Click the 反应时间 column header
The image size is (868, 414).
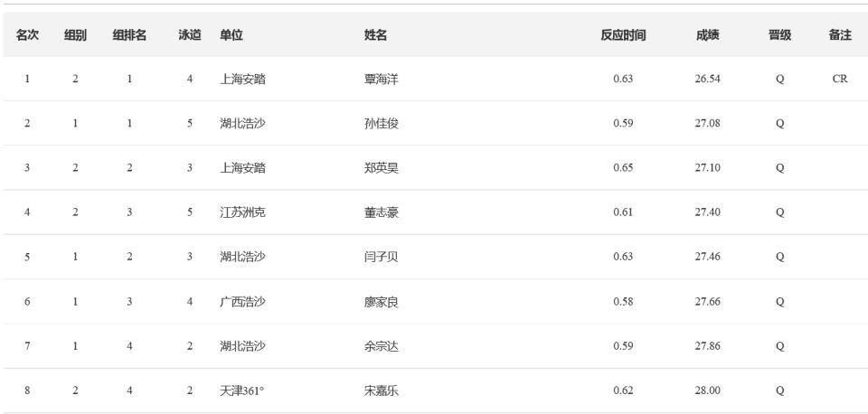pyautogui.click(x=623, y=35)
